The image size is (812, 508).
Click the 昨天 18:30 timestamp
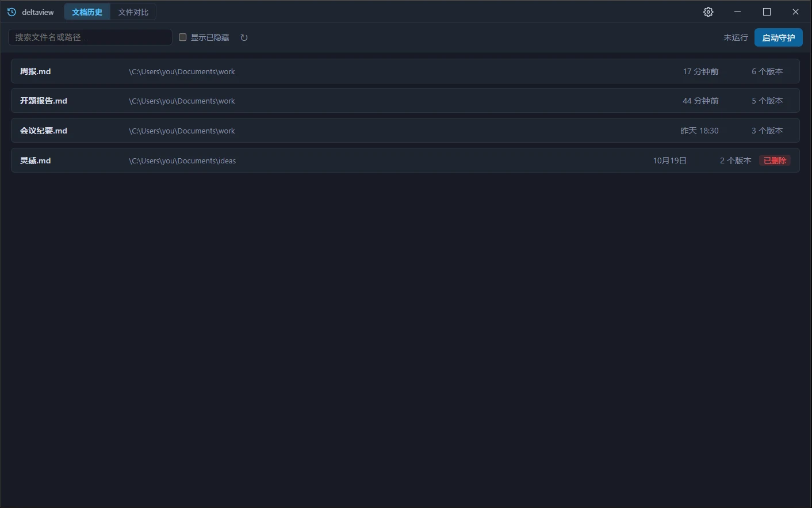tap(699, 131)
